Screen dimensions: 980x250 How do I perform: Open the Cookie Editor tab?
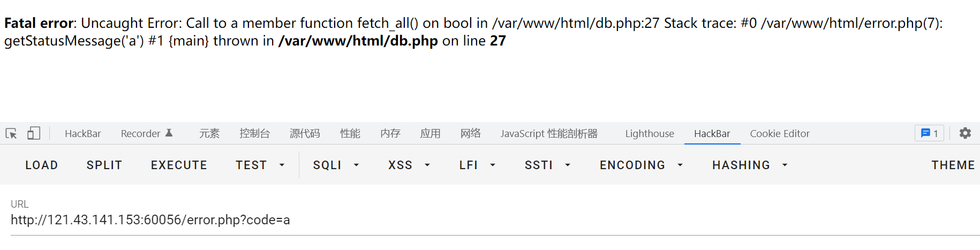pos(779,133)
